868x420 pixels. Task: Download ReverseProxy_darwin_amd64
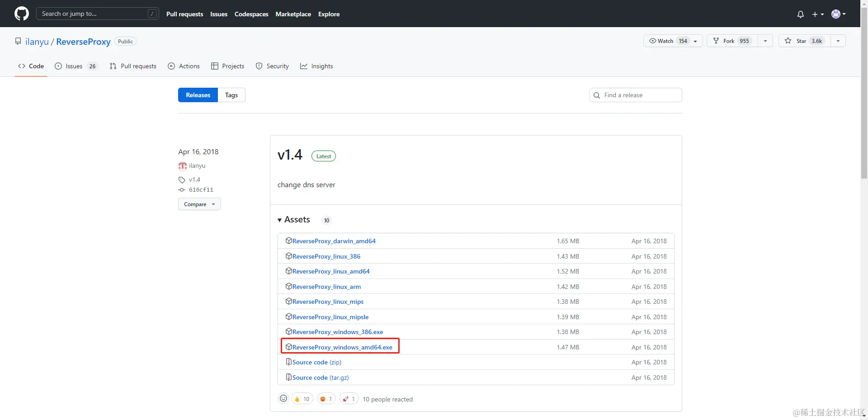coord(334,241)
